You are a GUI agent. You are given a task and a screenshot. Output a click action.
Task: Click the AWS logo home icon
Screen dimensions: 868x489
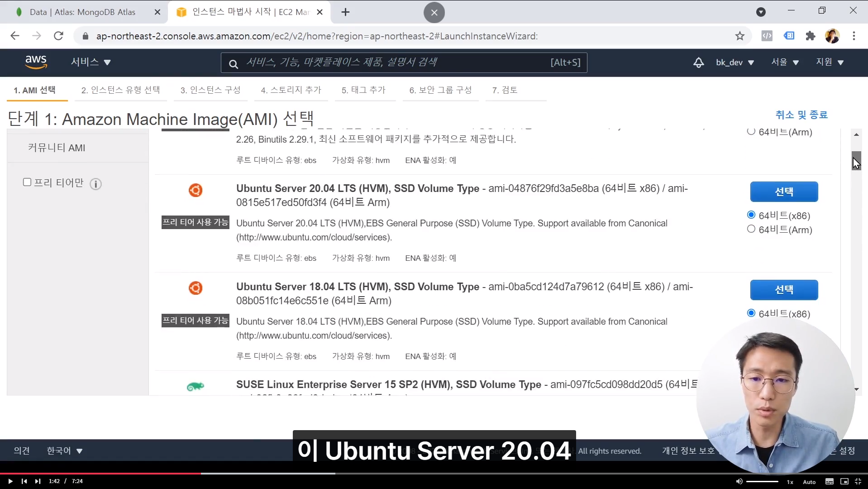(36, 62)
